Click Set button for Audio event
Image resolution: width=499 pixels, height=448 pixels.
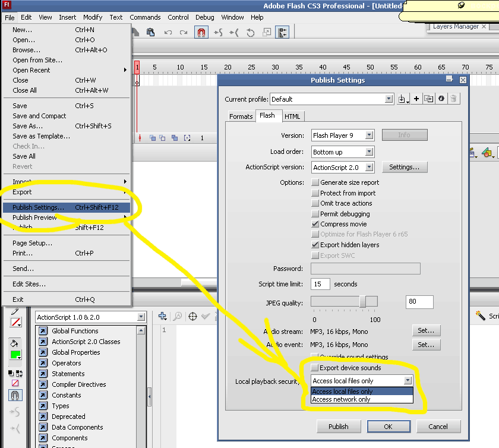click(x=426, y=345)
